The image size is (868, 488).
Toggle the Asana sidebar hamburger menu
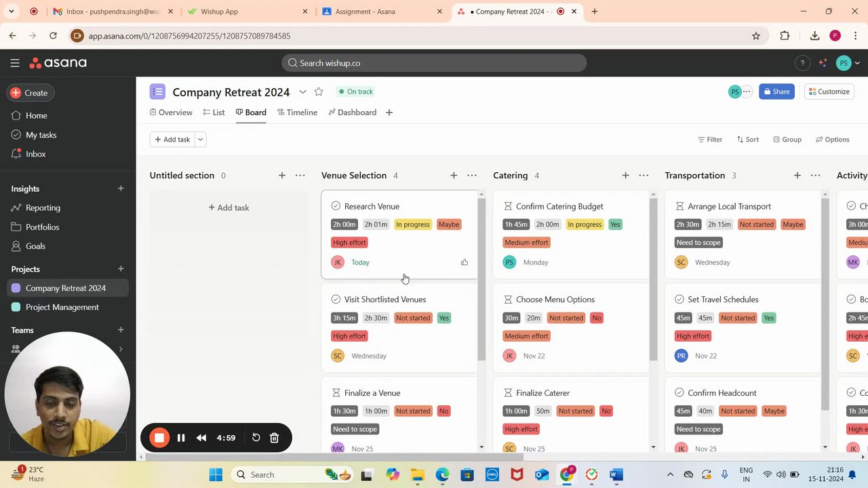coord(15,63)
